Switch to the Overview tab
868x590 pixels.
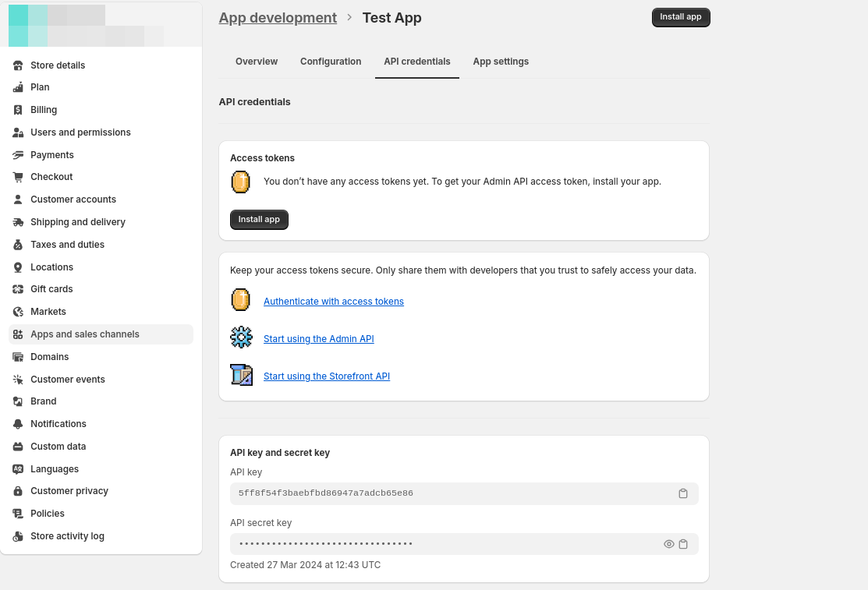click(257, 62)
